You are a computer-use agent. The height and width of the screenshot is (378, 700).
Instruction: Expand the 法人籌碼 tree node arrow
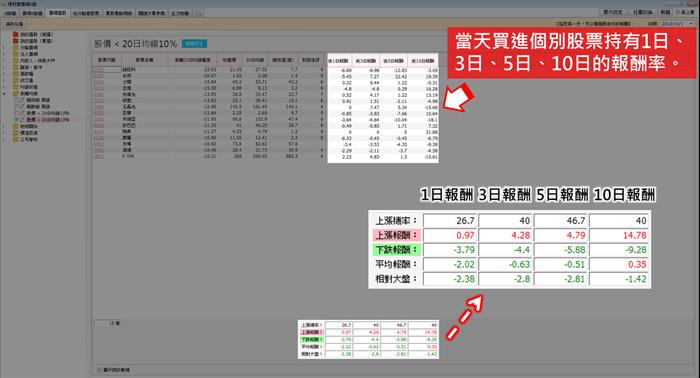5,54
